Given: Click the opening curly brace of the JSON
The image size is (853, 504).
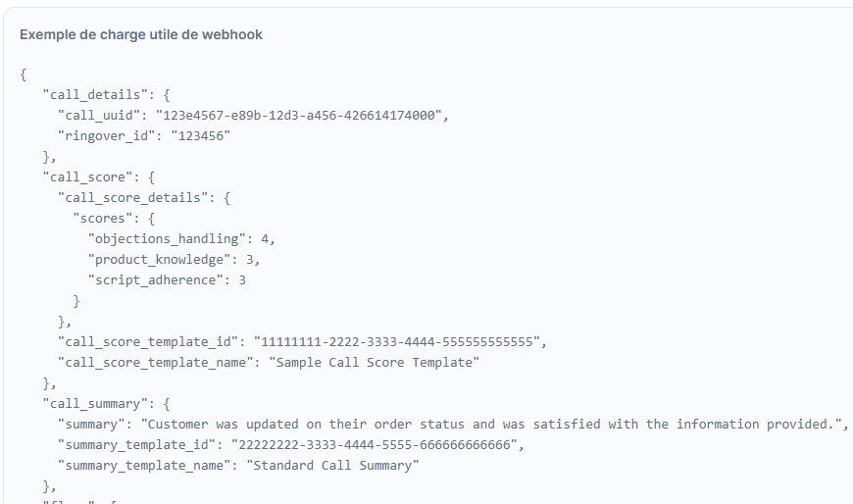Looking at the screenshot, I should pyautogui.click(x=24, y=75).
